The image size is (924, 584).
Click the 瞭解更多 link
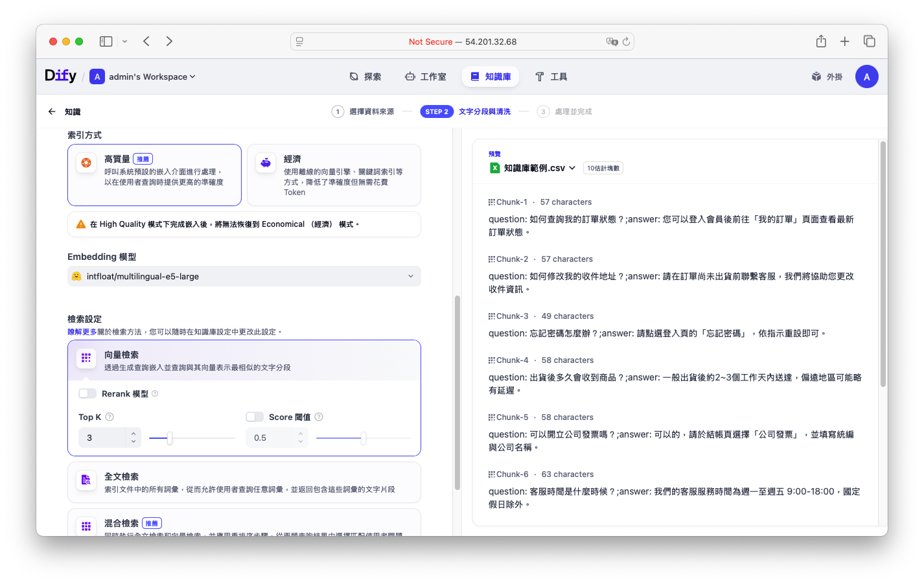click(82, 332)
